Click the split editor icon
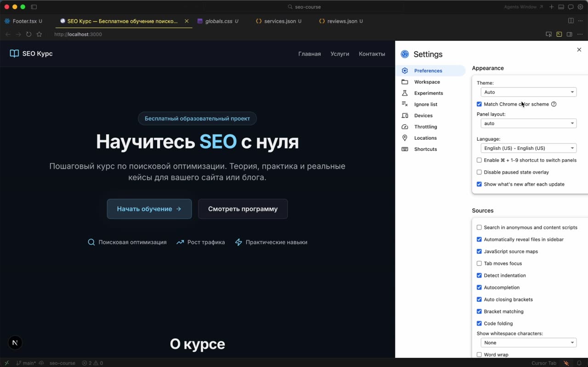 [x=571, y=21]
